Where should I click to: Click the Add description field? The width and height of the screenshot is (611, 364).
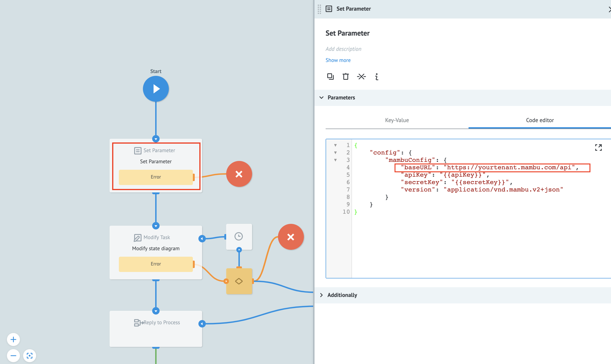(x=343, y=49)
